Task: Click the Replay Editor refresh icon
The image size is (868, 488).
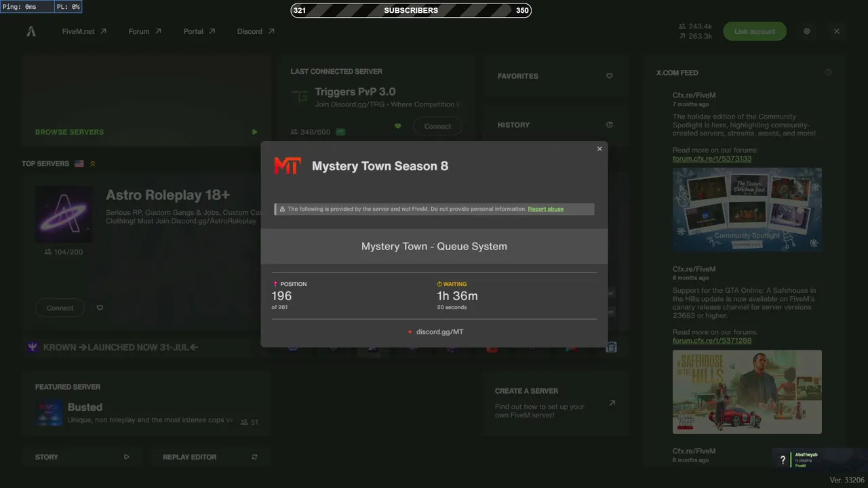Action: [255, 457]
